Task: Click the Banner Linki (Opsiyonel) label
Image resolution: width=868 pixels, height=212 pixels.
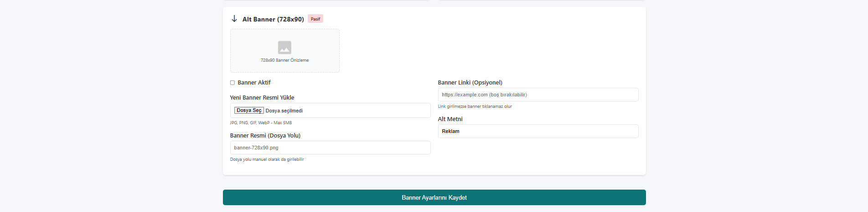Action: click(x=470, y=83)
